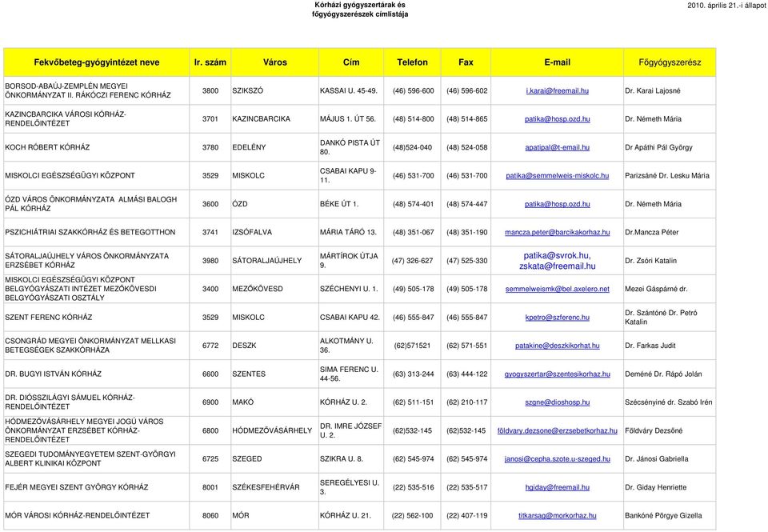Select the city cell 'EDELÉNY'
Viewport: 768px width, 532px height.
click(x=249, y=147)
